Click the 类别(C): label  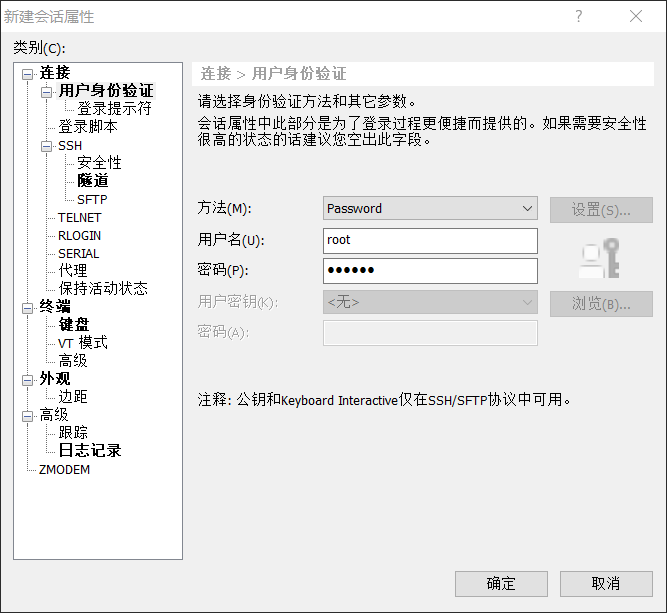pos(39,48)
